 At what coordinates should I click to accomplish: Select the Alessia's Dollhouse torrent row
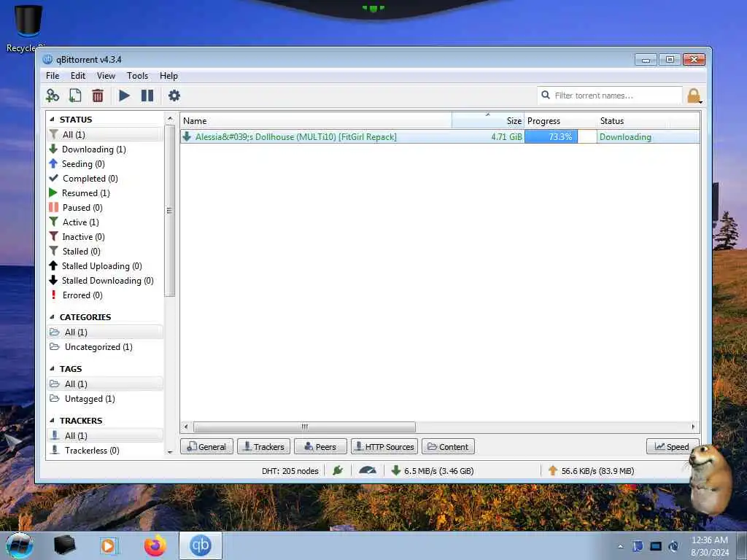pyautogui.click(x=440, y=136)
